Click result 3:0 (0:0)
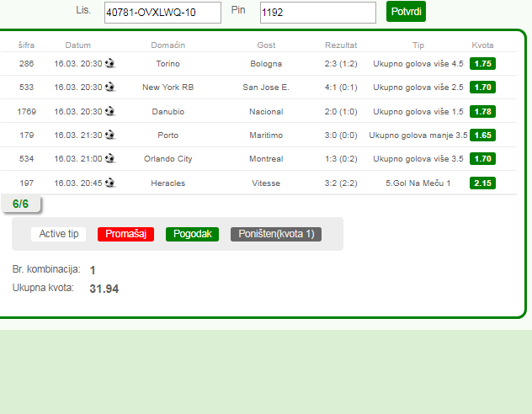 click(341, 135)
